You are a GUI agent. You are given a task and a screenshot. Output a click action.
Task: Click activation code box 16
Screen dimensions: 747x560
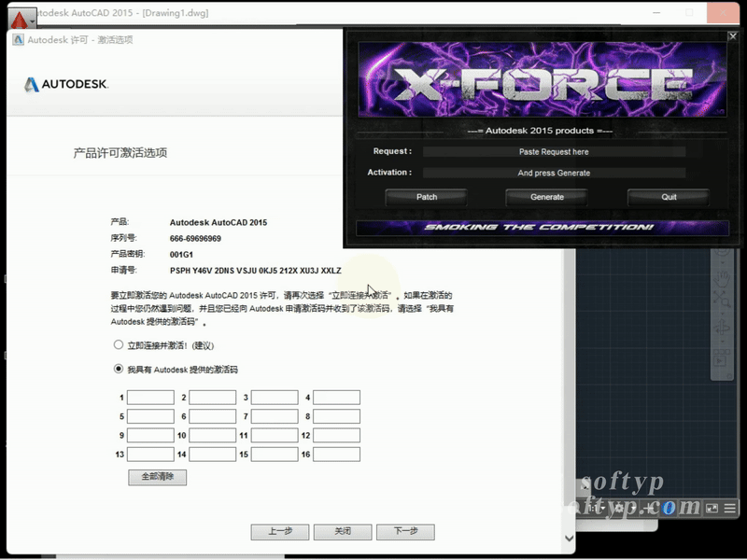pos(336,455)
